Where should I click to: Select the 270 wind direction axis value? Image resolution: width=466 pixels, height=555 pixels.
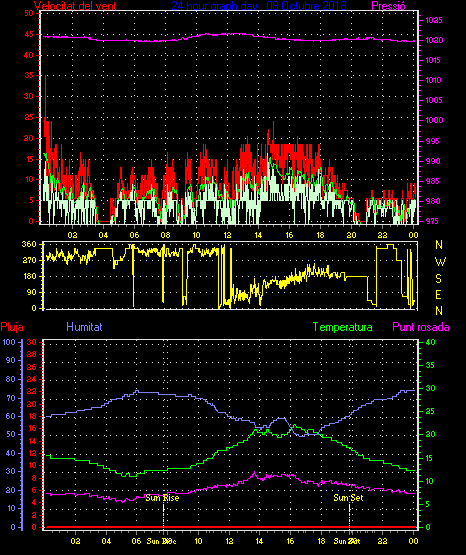click(x=29, y=261)
